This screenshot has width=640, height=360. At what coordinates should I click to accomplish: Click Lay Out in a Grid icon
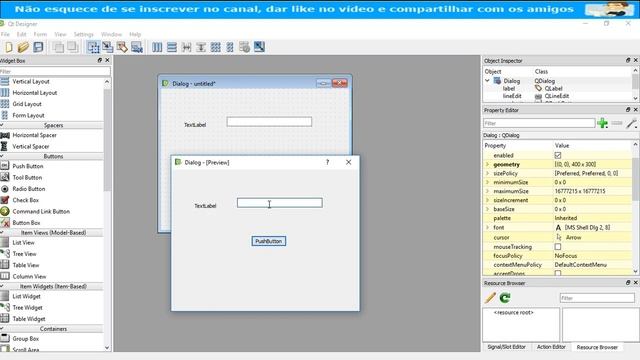click(x=216, y=47)
